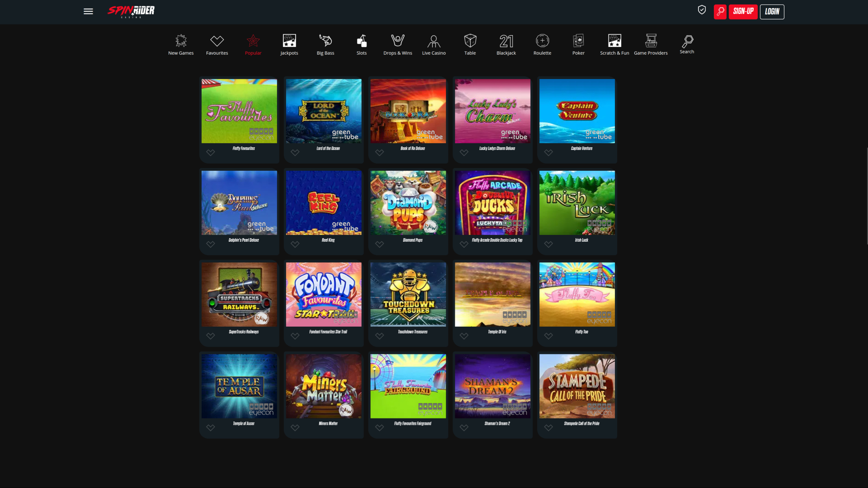The width and height of the screenshot is (868, 488).
Task: Select the Roulette icon
Action: tap(542, 44)
